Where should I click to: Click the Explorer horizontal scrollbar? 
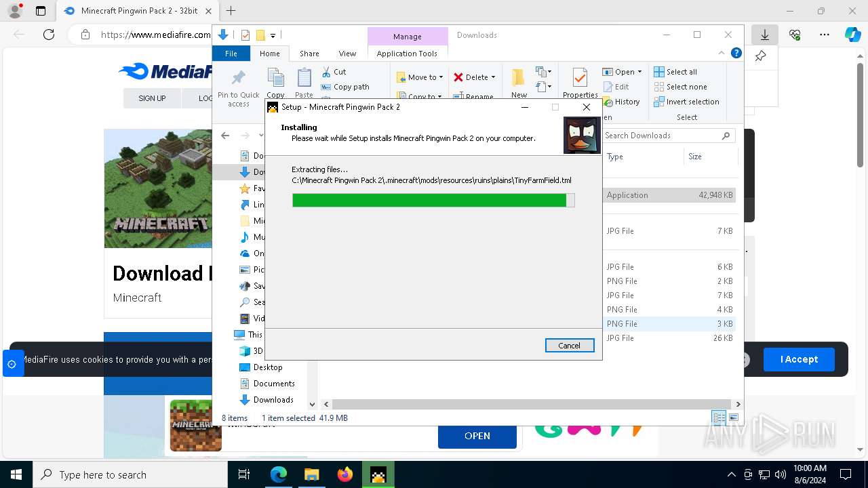(531, 404)
